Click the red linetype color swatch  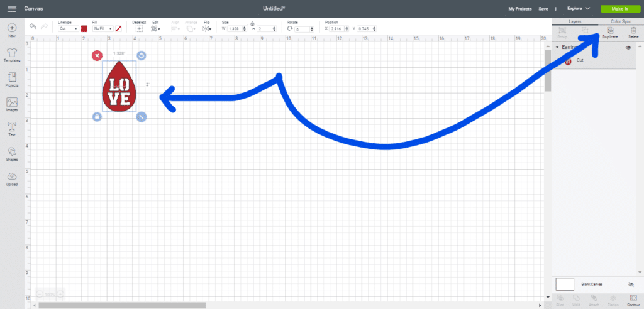84,29
